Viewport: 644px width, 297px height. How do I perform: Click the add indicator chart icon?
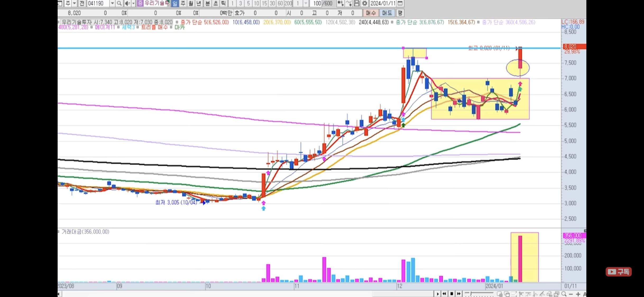pyautogui.click(x=341, y=3)
